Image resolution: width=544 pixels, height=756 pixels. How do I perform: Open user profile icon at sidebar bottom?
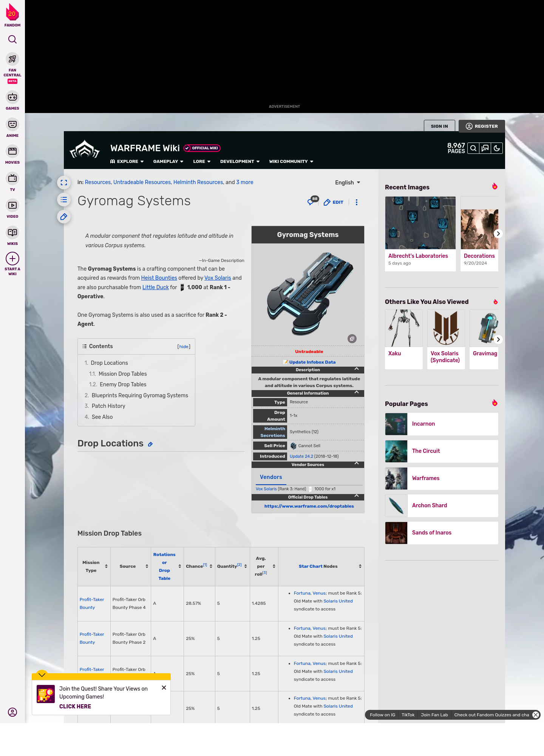[12, 712]
